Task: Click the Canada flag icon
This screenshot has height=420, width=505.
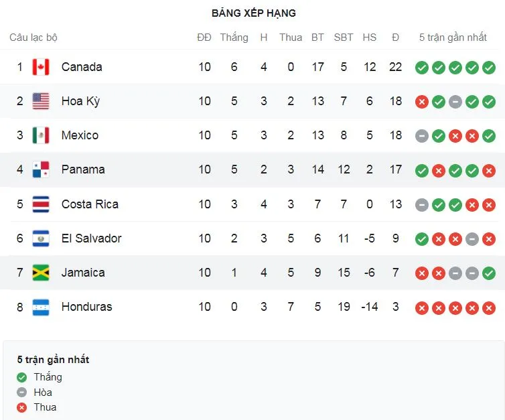Action: 41,67
